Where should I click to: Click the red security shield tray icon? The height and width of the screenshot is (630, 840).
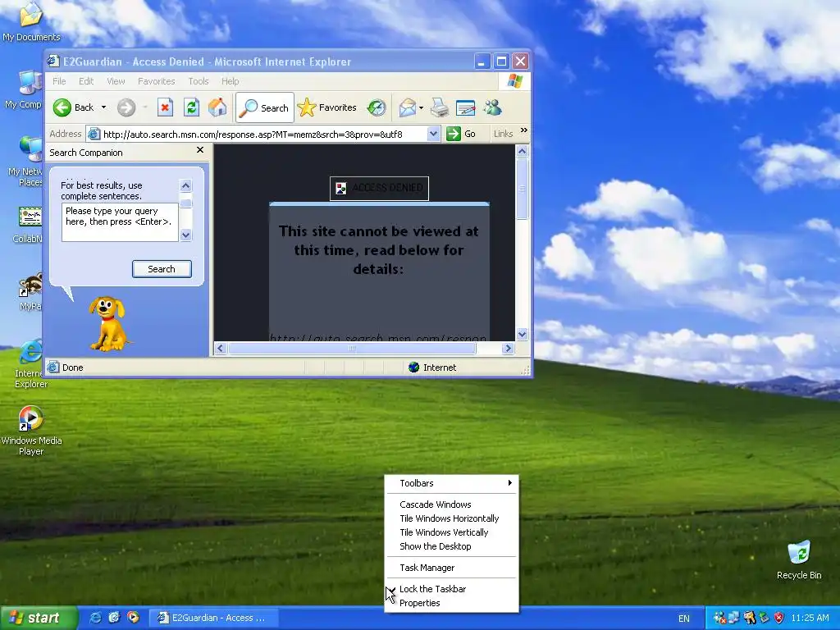pos(779,619)
